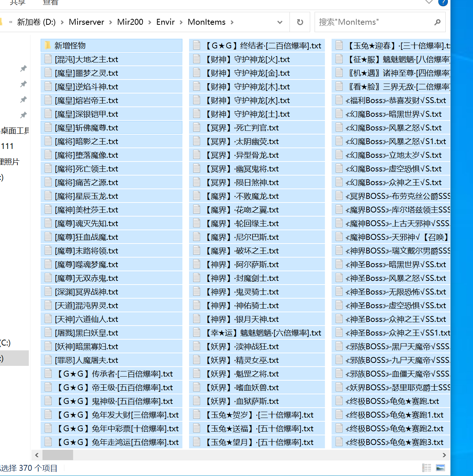Select file [魔皇]斩佛魔尊.txt
The width and height of the screenshot is (473, 476).
click(x=112, y=127)
